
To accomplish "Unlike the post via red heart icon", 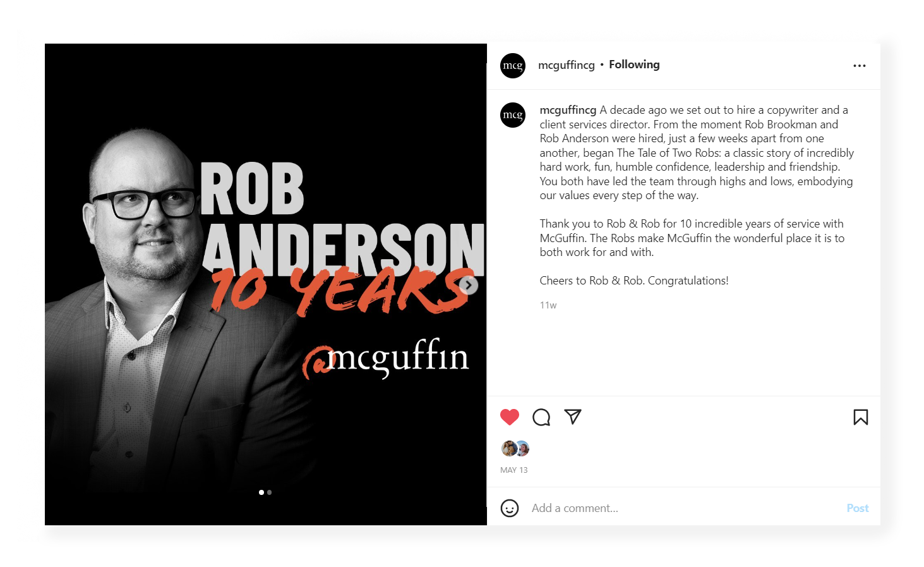I will coord(509,417).
